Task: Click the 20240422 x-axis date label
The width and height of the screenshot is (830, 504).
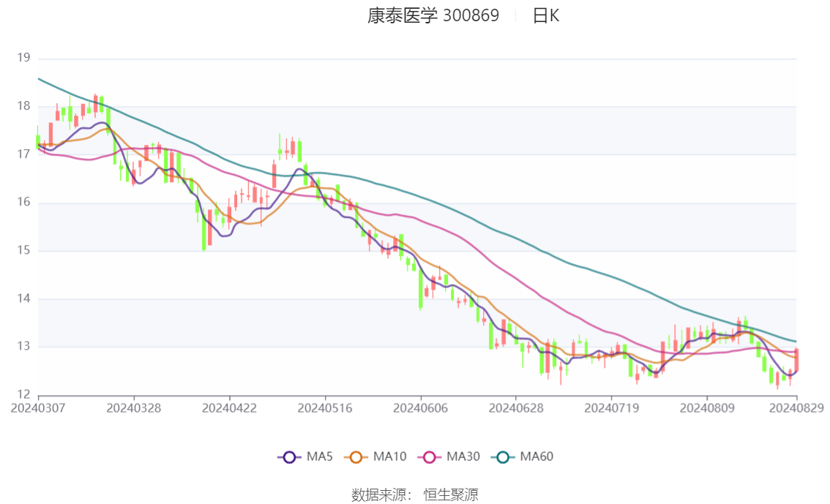Action: tap(229, 407)
